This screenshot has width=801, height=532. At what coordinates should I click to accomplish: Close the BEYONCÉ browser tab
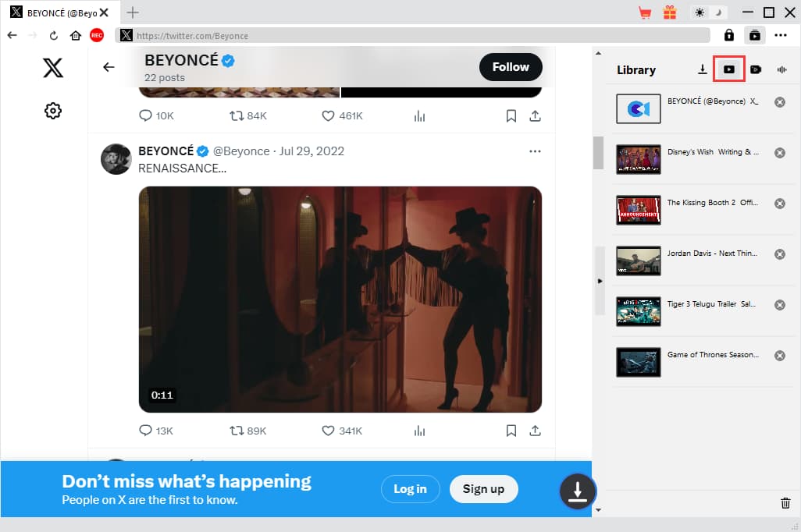tap(104, 12)
